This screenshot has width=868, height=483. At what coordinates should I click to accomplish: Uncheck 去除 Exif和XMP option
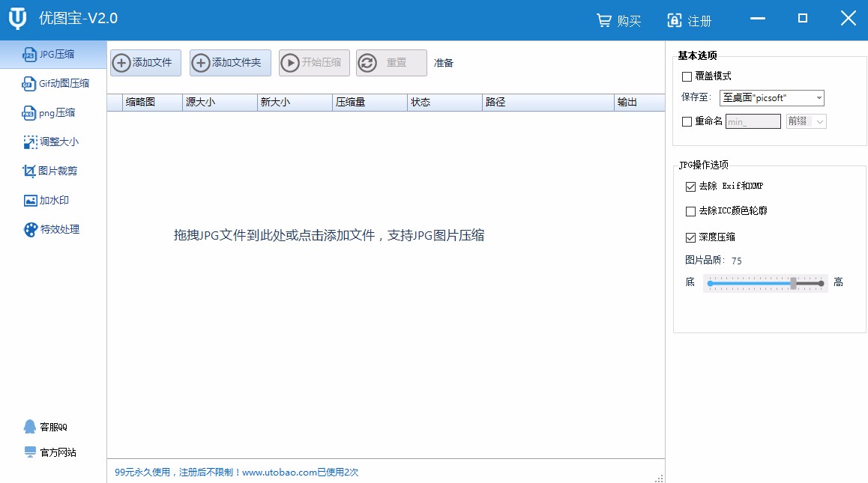[x=690, y=186]
